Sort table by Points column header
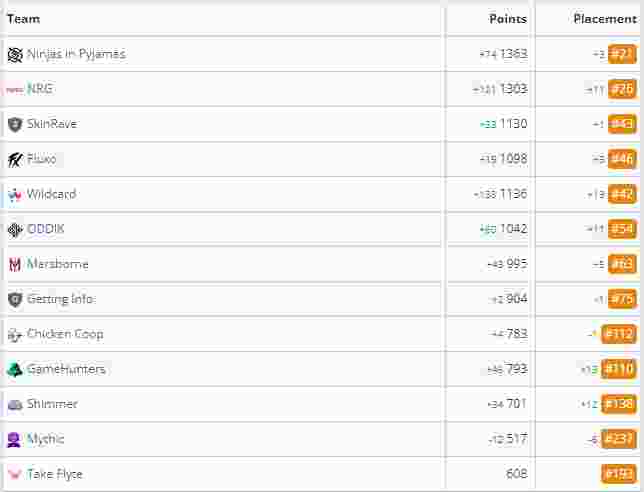The width and height of the screenshot is (644, 492). pos(508,19)
